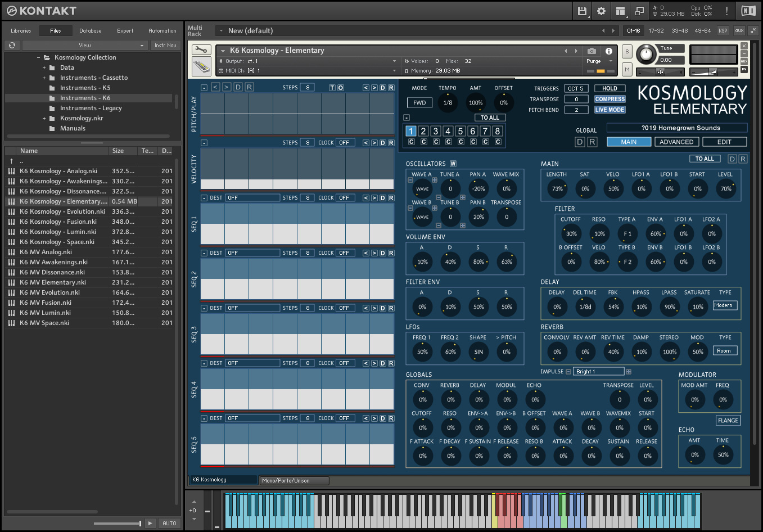Toggle the Mute M button
763x532 pixels.
(627, 69)
